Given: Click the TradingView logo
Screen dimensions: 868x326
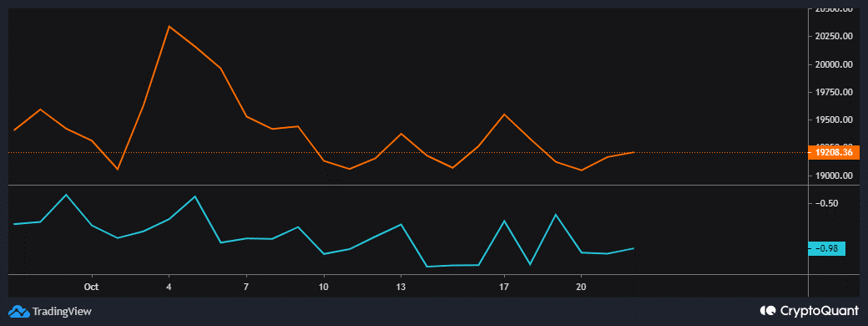Looking at the screenshot, I should (x=50, y=312).
